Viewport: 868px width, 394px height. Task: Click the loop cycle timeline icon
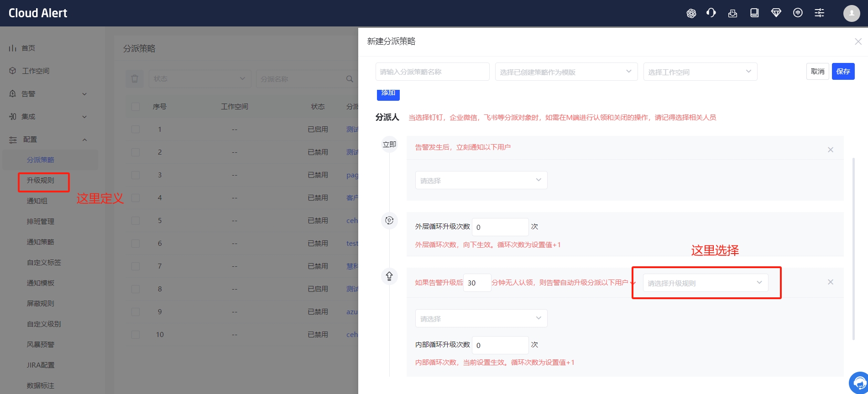tap(389, 220)
